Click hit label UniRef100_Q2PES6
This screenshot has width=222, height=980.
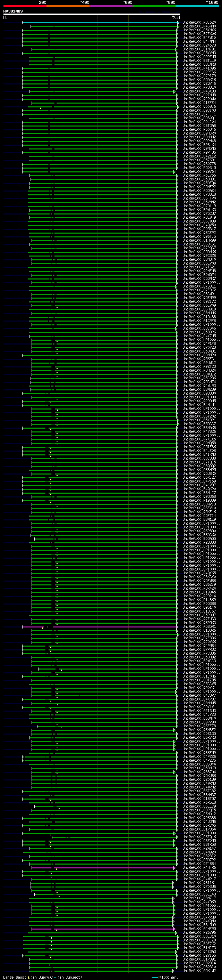[x=199, y=72]
